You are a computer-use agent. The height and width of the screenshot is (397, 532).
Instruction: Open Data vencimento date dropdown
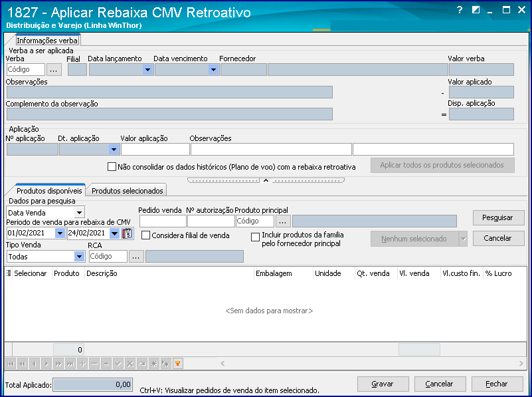pos(213,70)
